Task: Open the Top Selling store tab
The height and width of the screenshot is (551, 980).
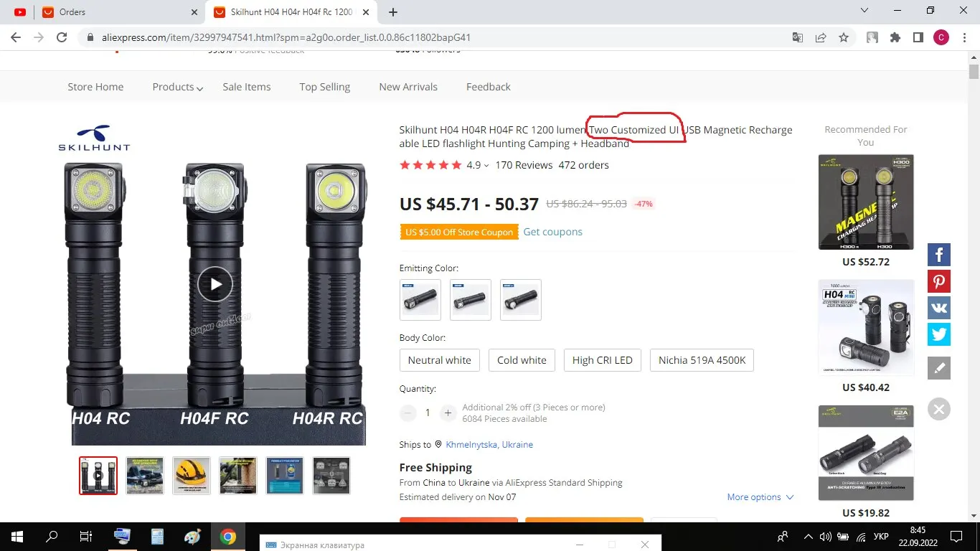Action: [325, 87]
